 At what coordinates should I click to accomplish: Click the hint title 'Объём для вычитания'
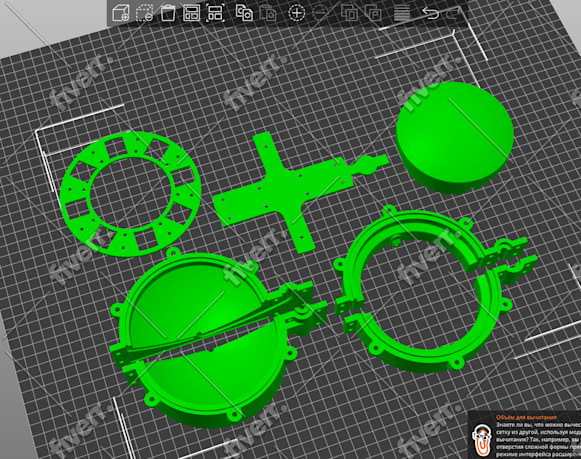click(526, 417)
